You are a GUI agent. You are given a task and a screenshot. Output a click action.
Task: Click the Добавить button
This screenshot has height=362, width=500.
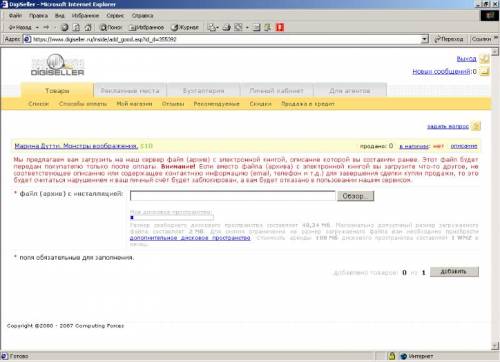[454, 272]
